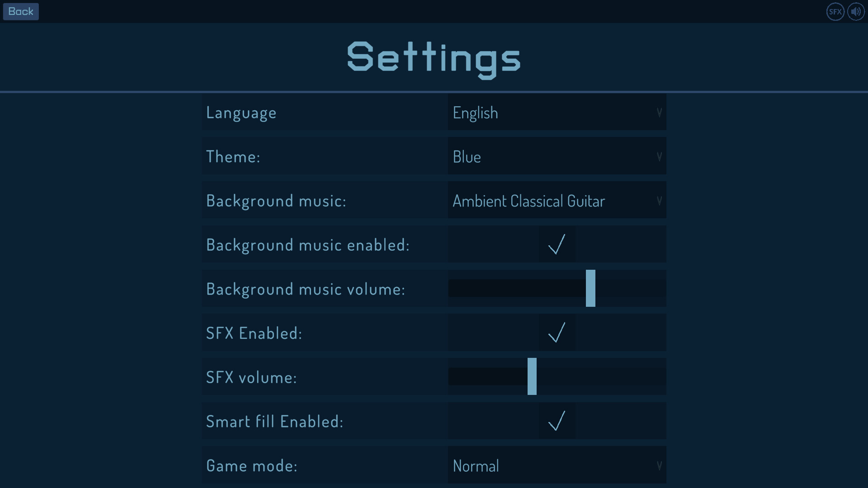
Task: Click the Background music volume label
Action: [x=306, y=289]
